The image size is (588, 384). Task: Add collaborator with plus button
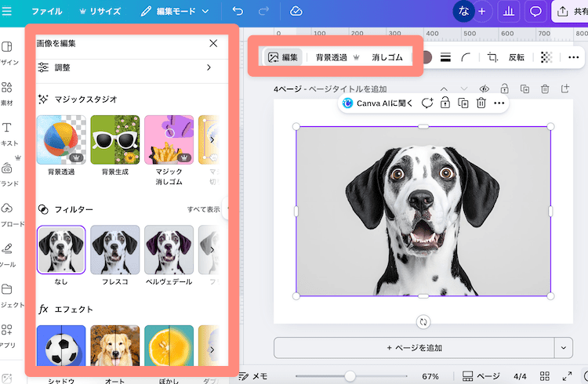482,12
